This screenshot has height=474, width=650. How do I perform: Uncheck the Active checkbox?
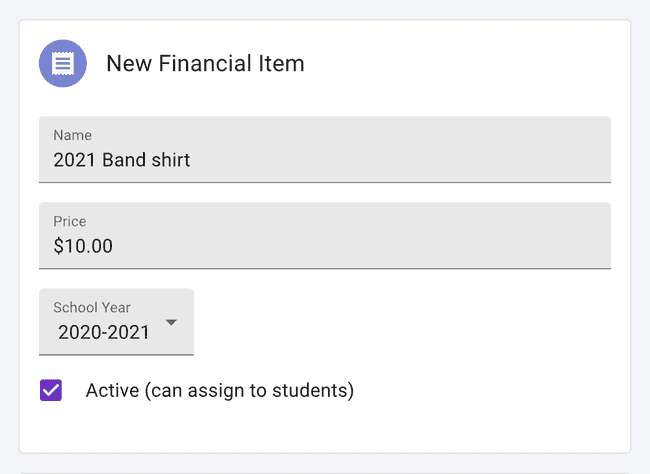pos(51,390)
